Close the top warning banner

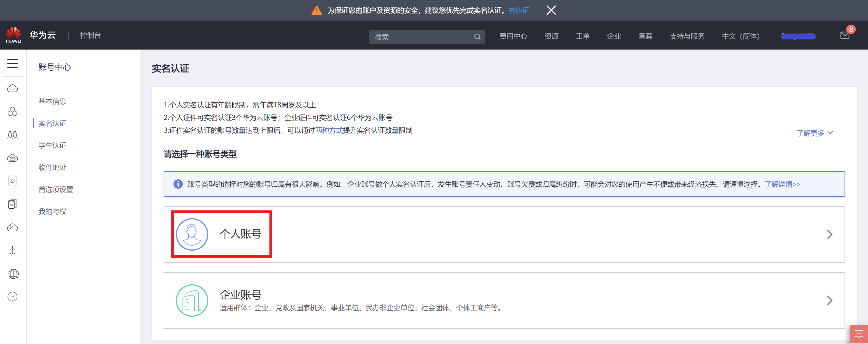pyautogui.click(x=551, y=10)
